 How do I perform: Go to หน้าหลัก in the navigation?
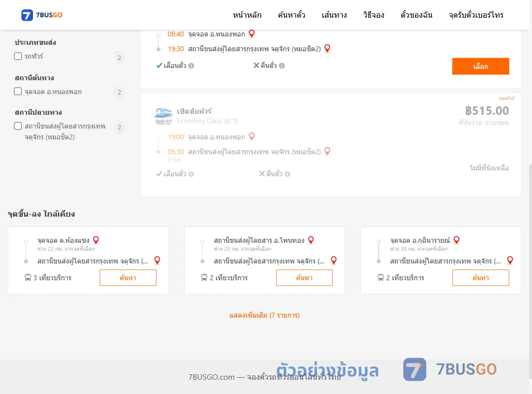pos(247,15)
